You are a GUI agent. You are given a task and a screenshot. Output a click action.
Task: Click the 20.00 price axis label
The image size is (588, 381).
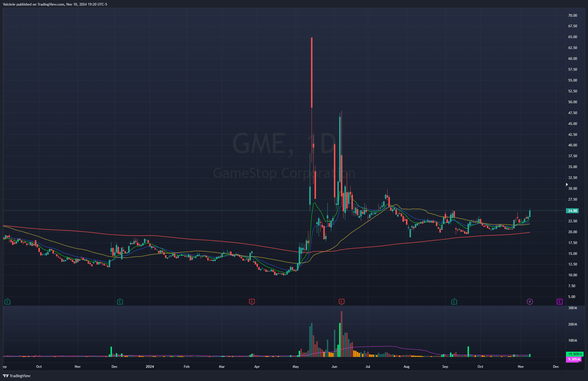pyautogui.click(x=572, y=232)
